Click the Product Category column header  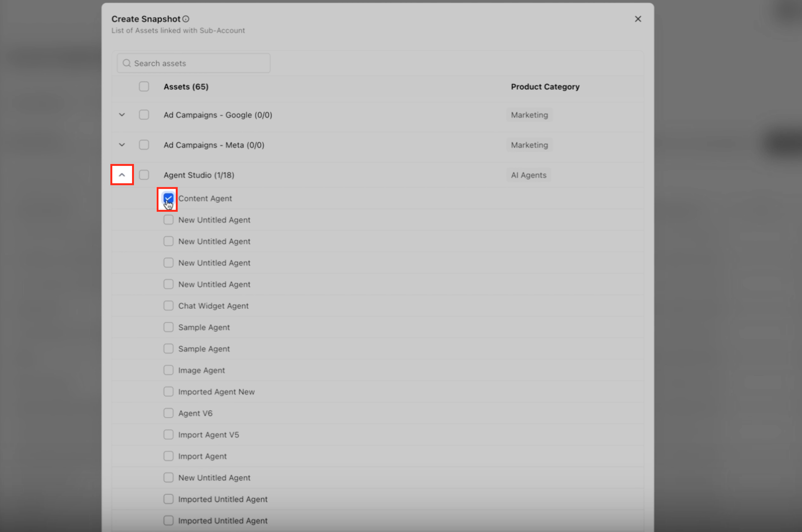click(545, 87)
